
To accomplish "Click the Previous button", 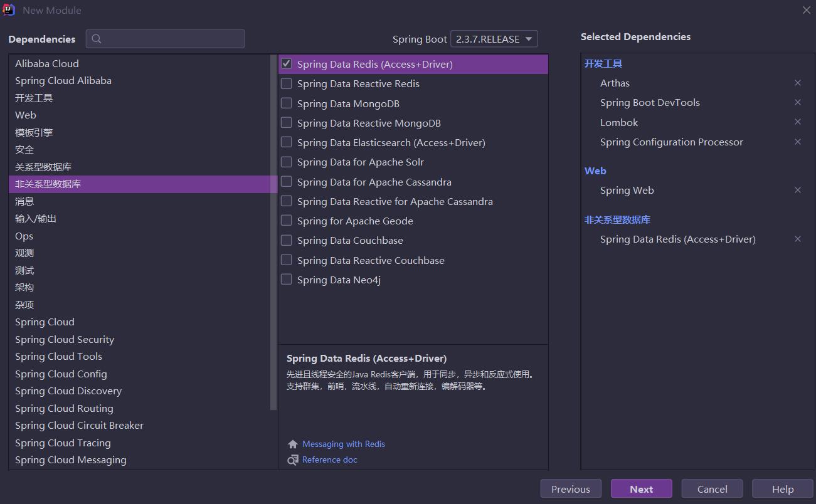I will tap(571, 489).
